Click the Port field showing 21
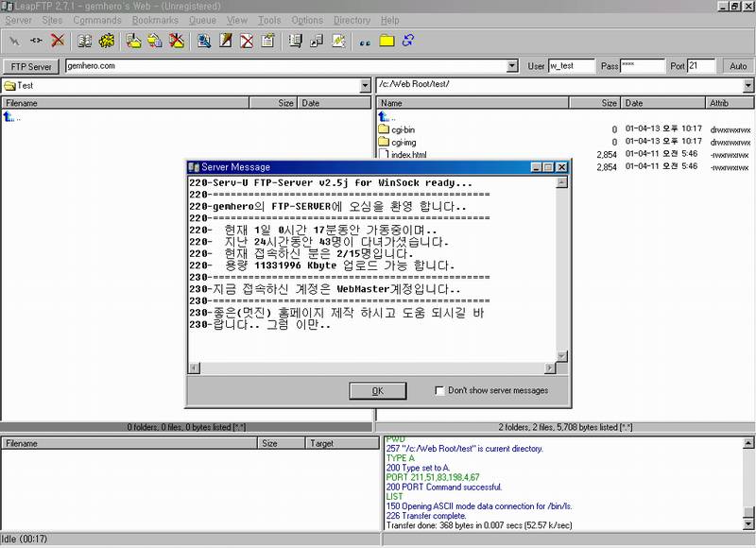The image size is (756, 548). (x=701, y=66)
